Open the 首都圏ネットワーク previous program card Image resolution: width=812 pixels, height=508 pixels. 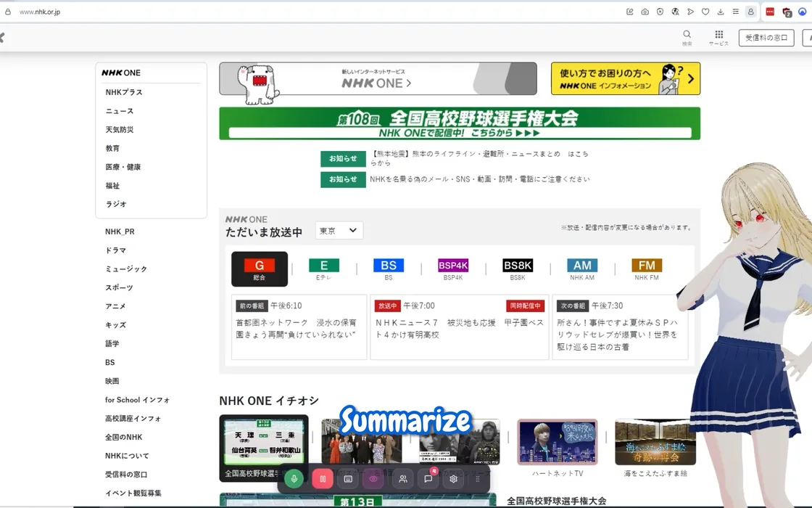(x=299, y=327)
